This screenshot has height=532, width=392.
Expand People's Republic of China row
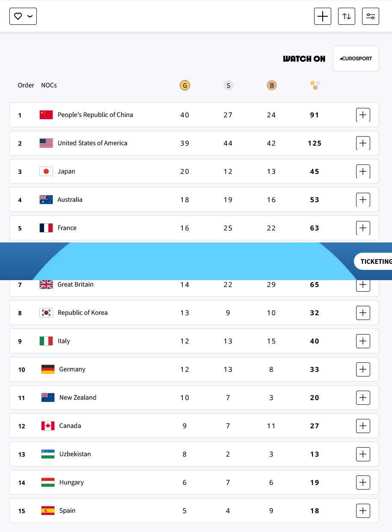pos(363,115)
